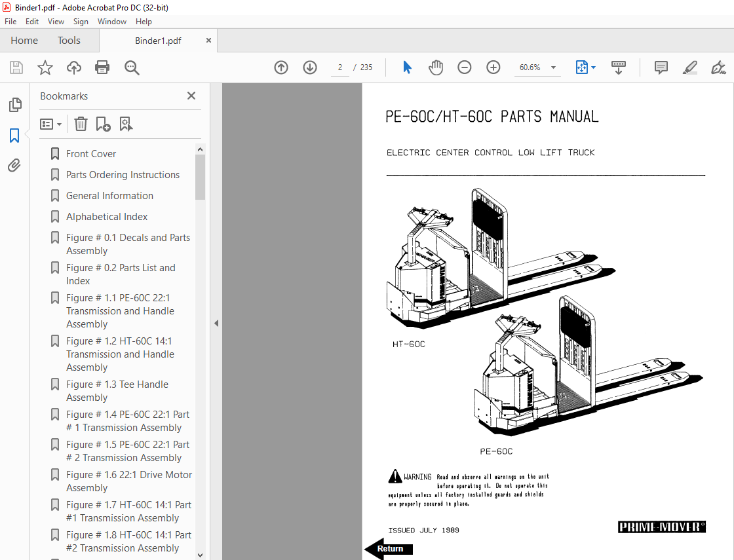Select the Binder1.pdf document tab
734x560 pixels.
158,41
